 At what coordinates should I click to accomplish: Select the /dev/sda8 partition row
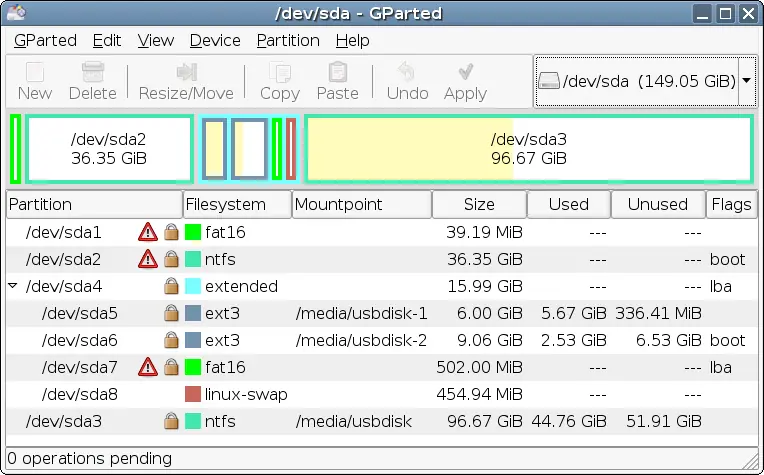click(382, 394)
